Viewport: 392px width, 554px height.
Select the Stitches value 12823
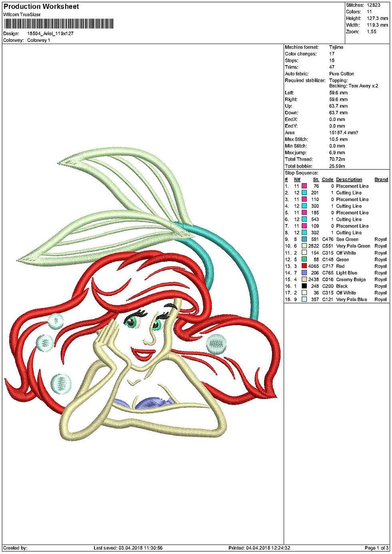coord(374,5)
